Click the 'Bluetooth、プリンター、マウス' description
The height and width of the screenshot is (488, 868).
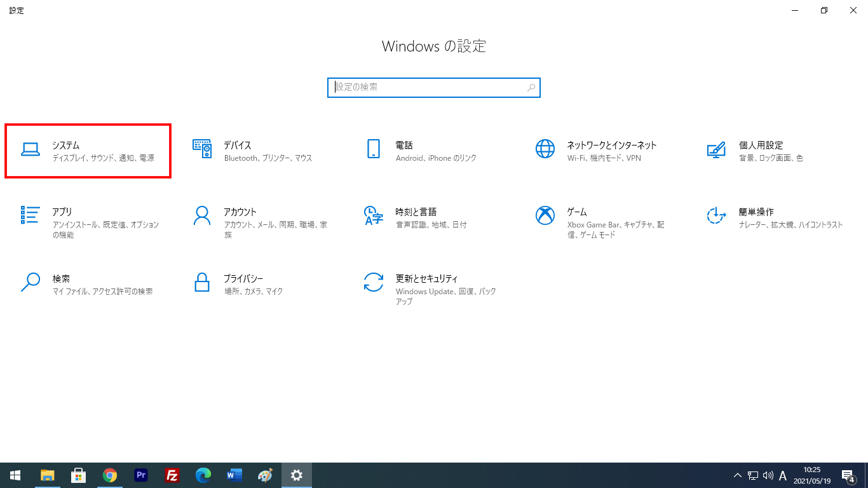tap(268, 158)
